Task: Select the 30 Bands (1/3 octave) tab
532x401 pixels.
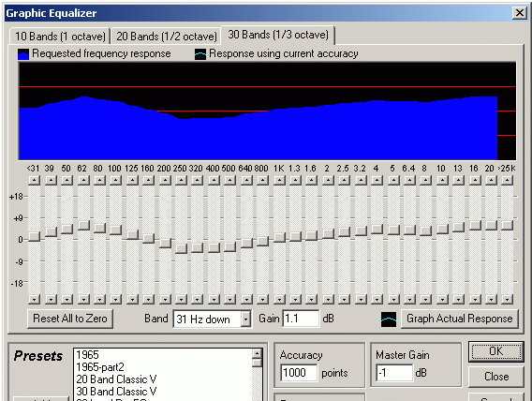Action: coord(278,35)
